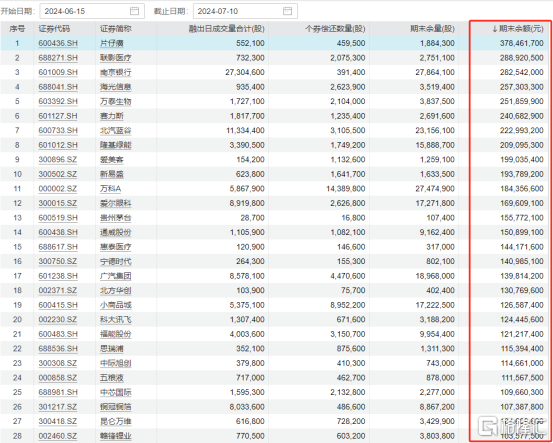Sort by 融出日成交量合计(股) column header
The image size is (553, 443).
tap(226, 29)
